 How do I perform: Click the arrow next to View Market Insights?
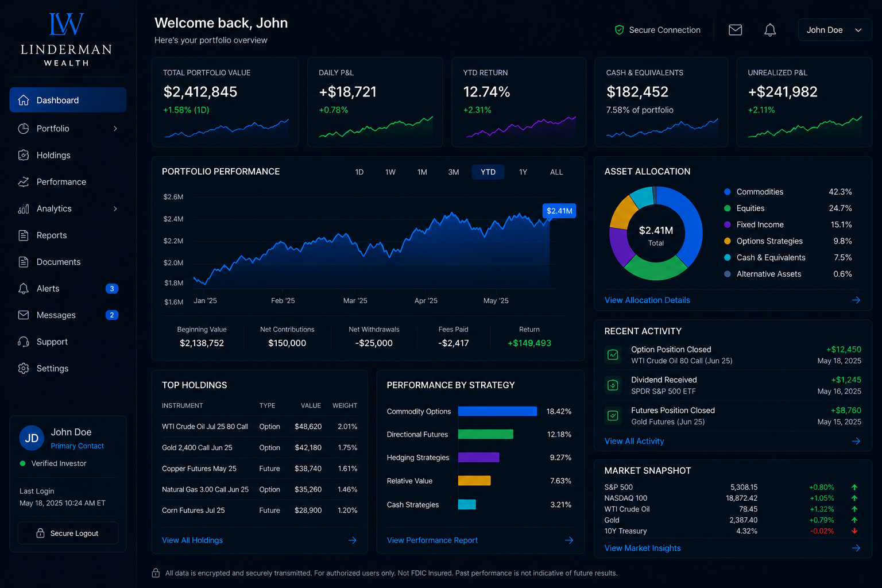856,548
